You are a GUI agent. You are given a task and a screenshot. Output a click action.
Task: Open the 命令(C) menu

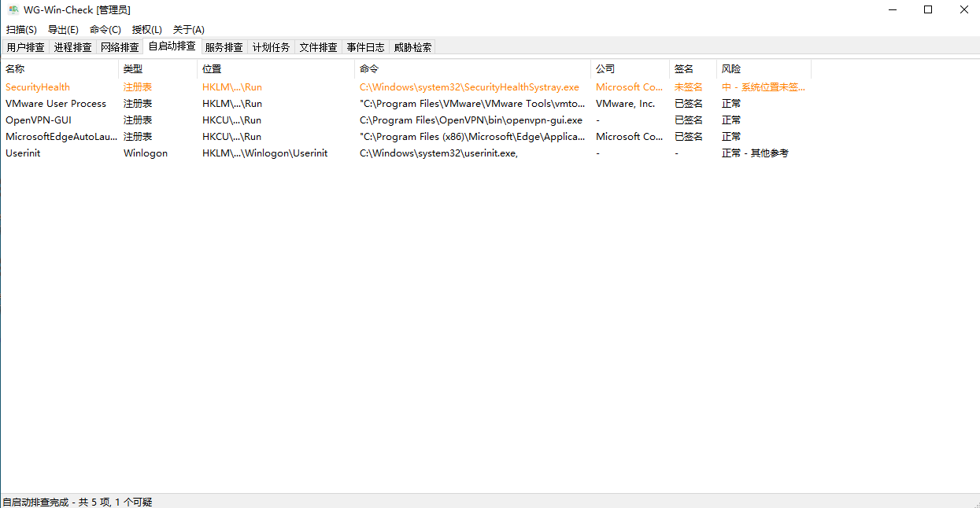point(105,30)
